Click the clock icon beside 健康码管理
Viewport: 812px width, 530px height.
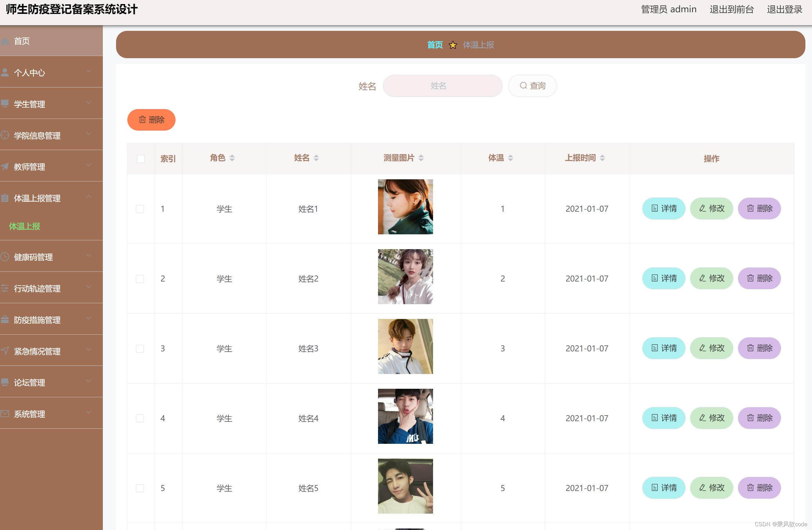tap(5, 257)
